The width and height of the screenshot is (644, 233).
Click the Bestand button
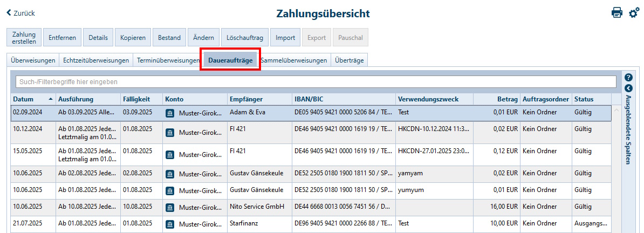169,37
